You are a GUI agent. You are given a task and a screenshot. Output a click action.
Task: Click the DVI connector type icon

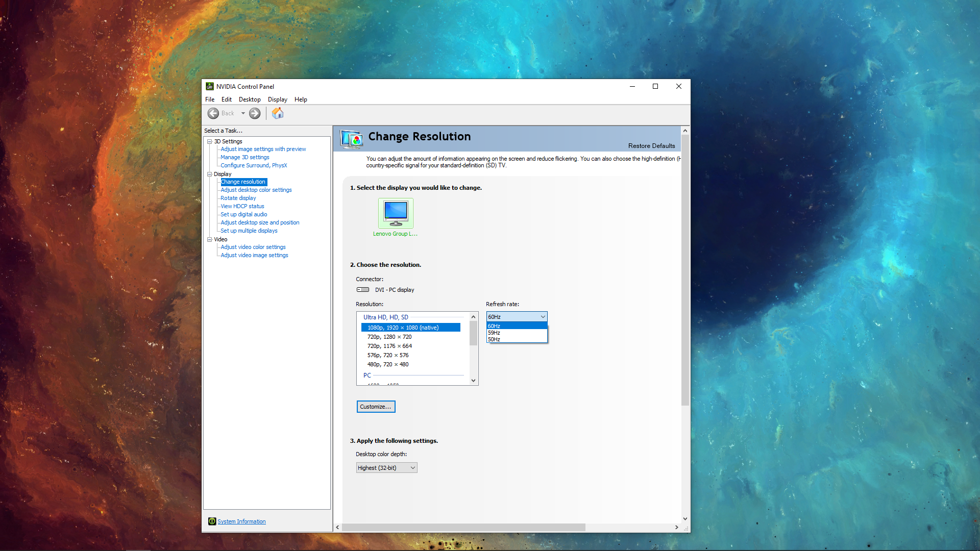tap(363, 289)
